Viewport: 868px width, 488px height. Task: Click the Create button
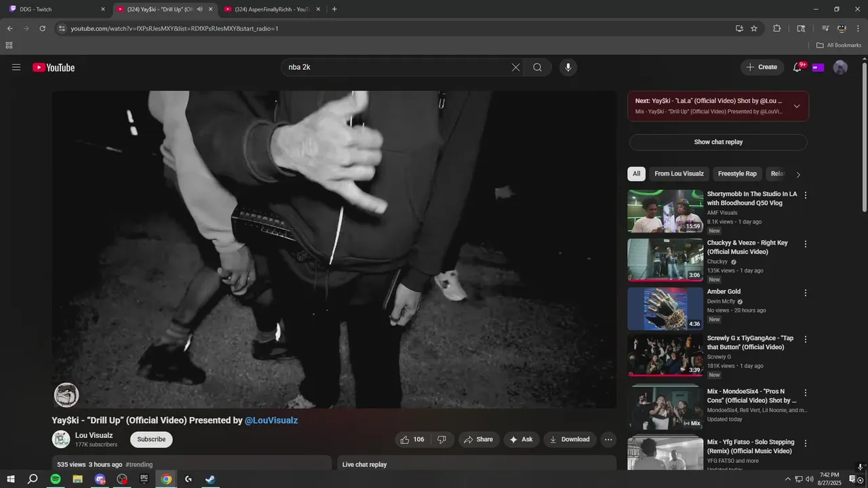[761, 67]
